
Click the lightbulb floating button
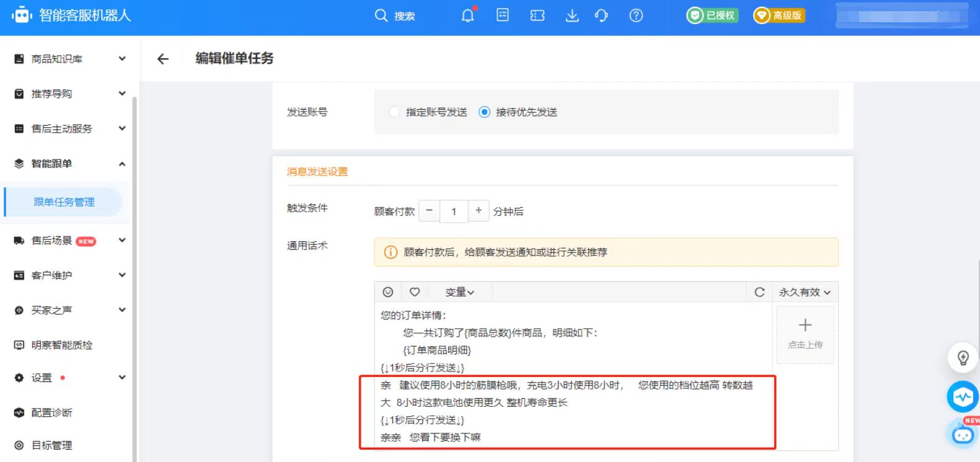pos(963,358)
